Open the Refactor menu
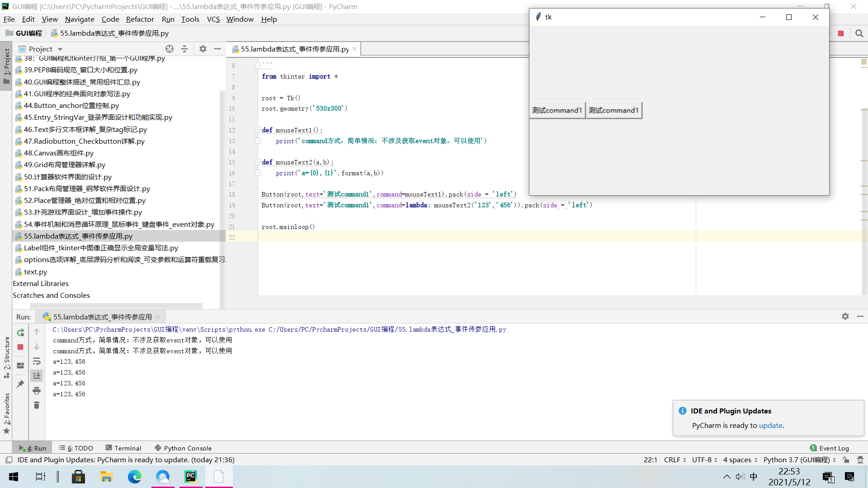Screen dimensions: 868x488 pos(140,19)
